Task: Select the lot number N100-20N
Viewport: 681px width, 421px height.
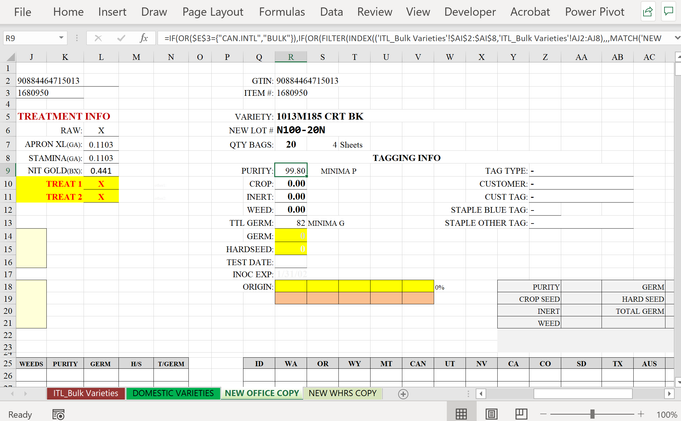Action: point(301,130)
